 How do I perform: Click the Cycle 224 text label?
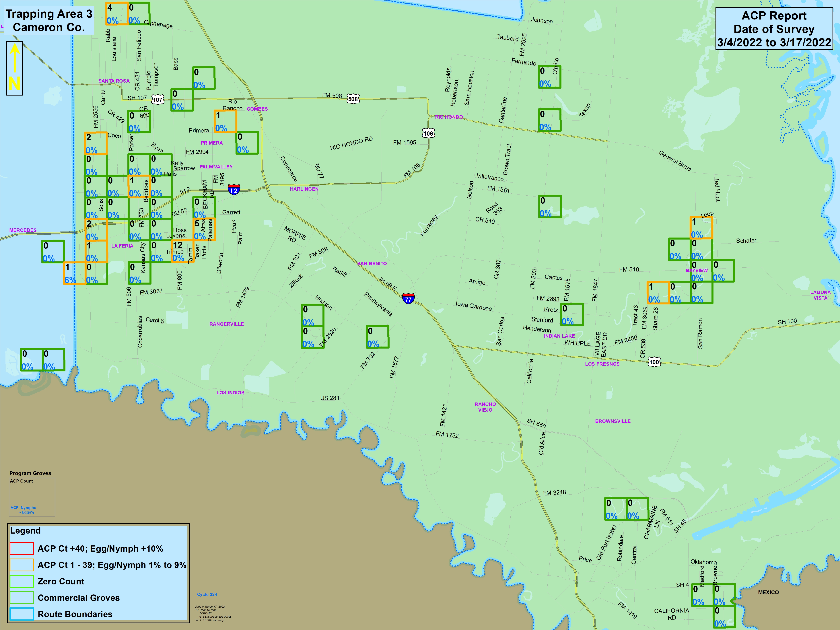click(207, 594)
